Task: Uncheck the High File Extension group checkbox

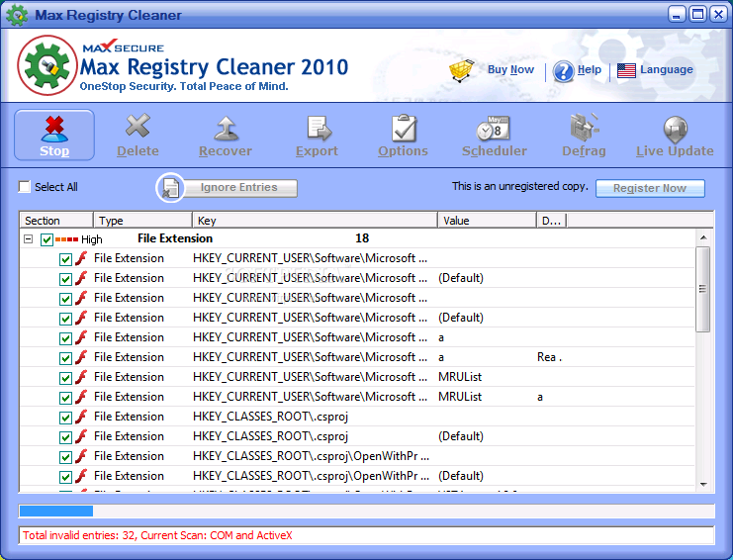Action: 46,239
